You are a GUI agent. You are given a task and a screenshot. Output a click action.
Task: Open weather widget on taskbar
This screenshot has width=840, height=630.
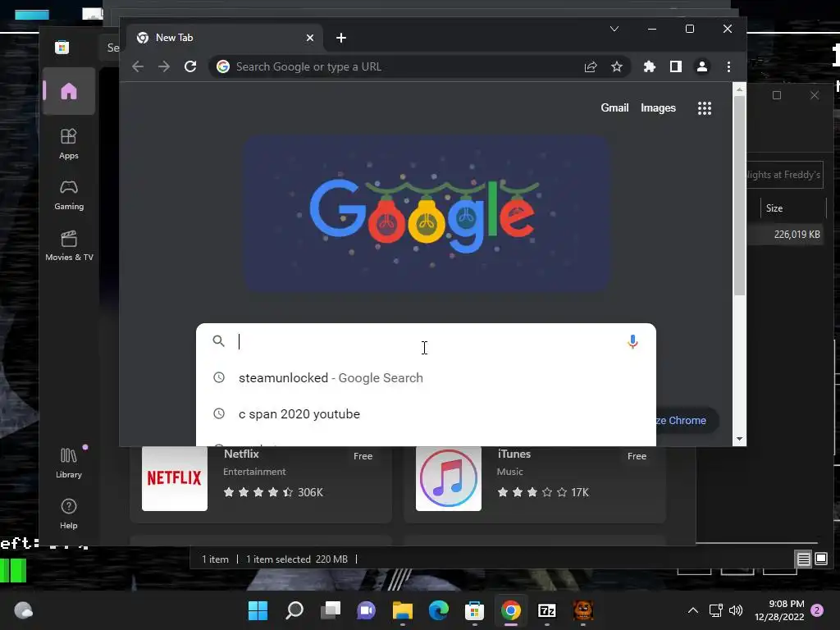[23, 610]
